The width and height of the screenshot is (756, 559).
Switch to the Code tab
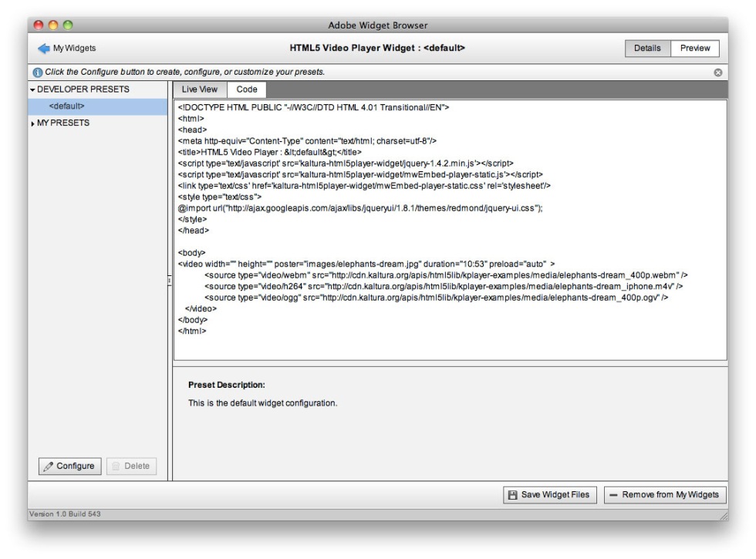(x=246, y=89)
